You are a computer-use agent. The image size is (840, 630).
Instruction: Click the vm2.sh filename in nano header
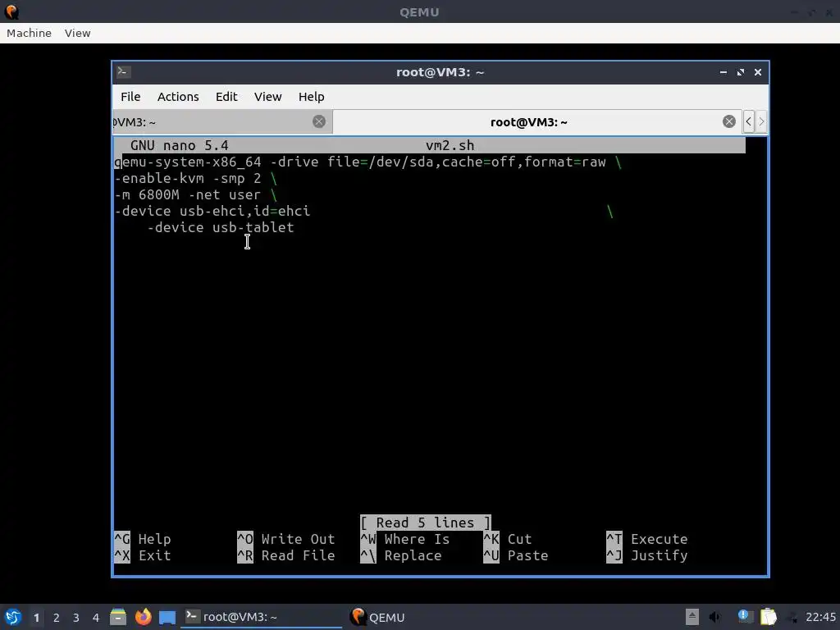pyautogui.click(x=450, y=145)
